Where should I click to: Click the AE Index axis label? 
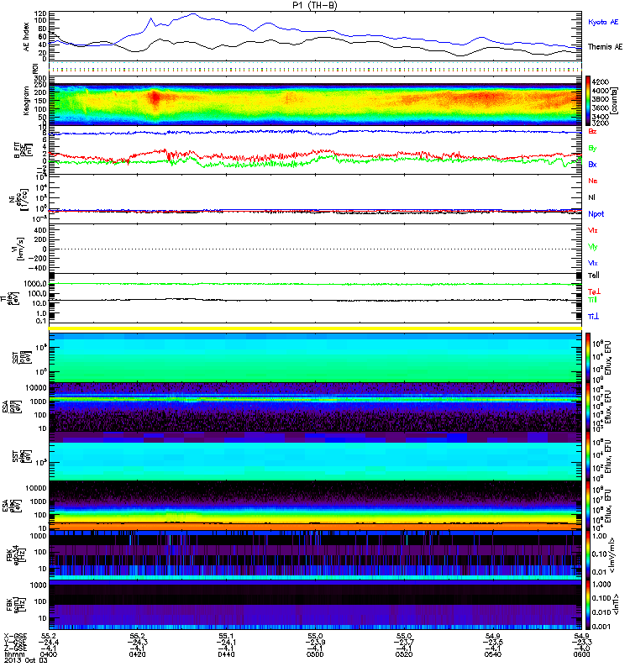pos(27,37)
